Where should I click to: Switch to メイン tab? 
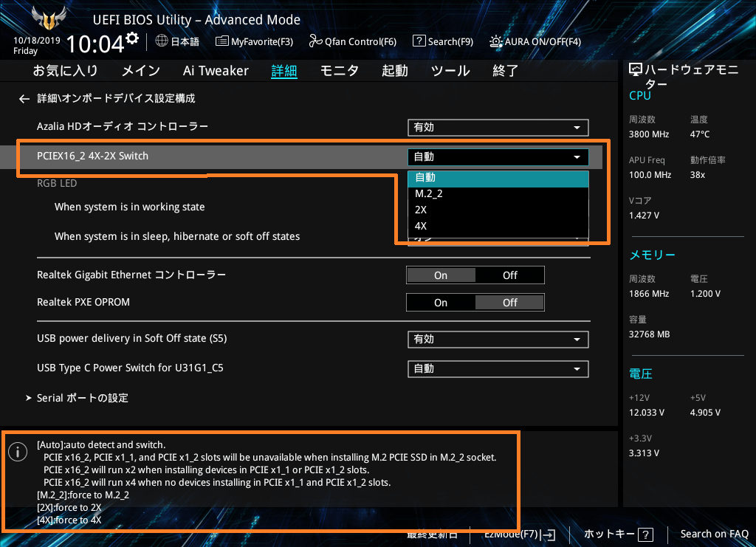140,71
